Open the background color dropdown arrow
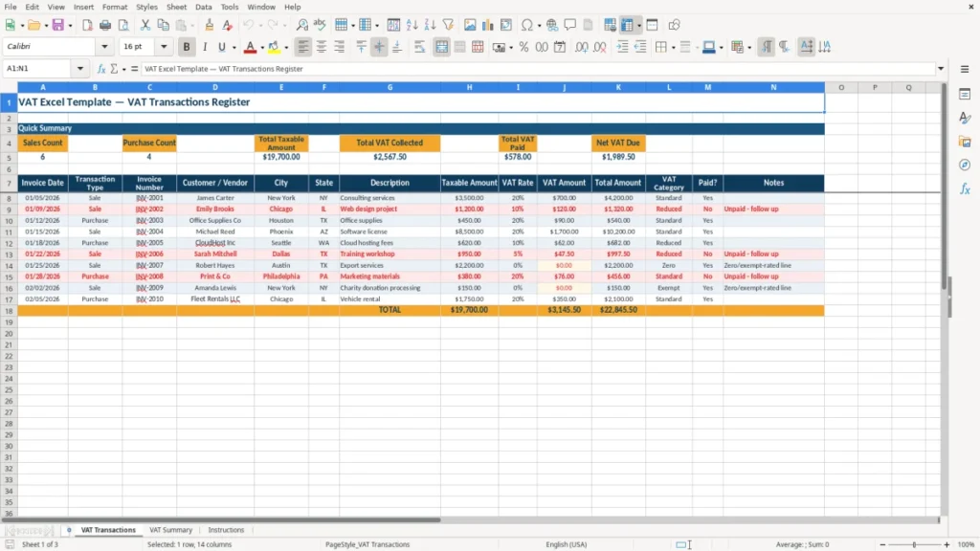Viewport: 980px width, 551px height. pos(722,48)
